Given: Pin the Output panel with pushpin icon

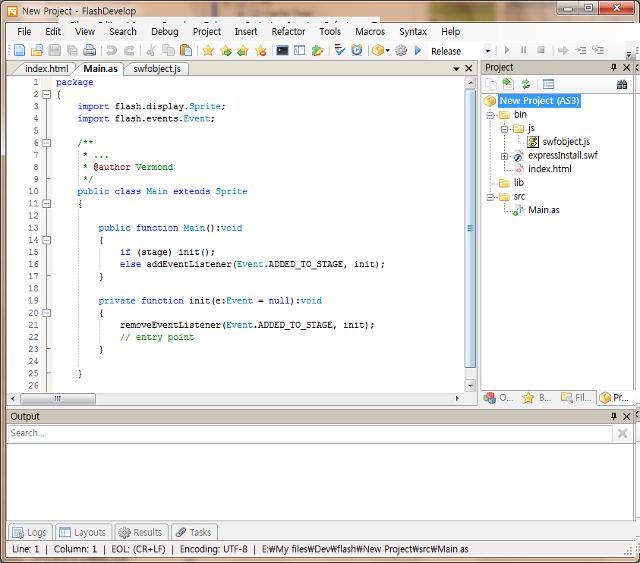Looking at the screenshot, I should [613, 416].
